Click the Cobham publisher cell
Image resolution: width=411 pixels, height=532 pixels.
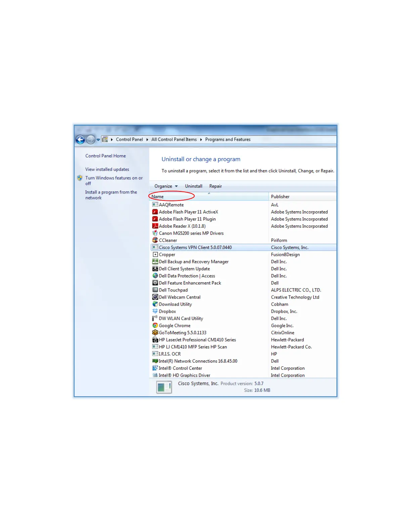pos(280,304)
